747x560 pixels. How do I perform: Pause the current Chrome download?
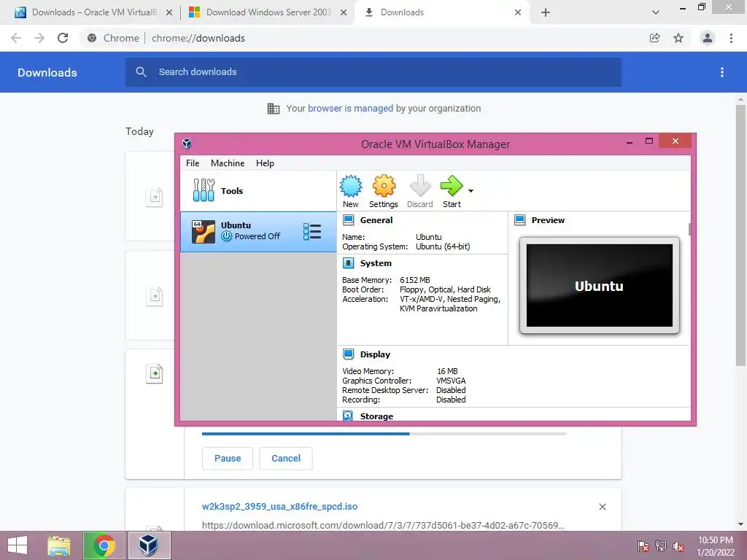pyautogui.click(x=228, y=458)
